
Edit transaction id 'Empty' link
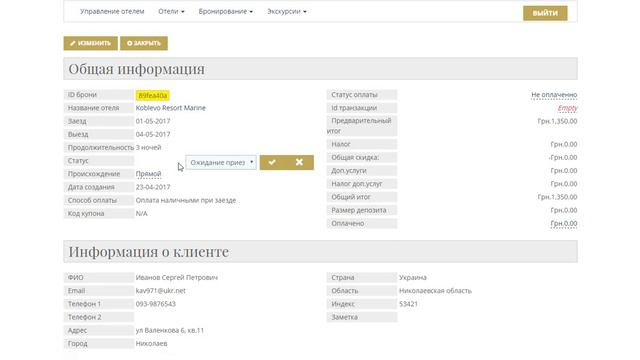coord(567,108)
